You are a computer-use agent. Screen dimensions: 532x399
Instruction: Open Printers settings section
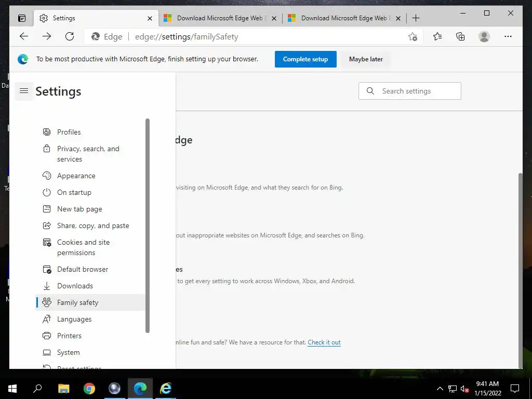(90, 336)
